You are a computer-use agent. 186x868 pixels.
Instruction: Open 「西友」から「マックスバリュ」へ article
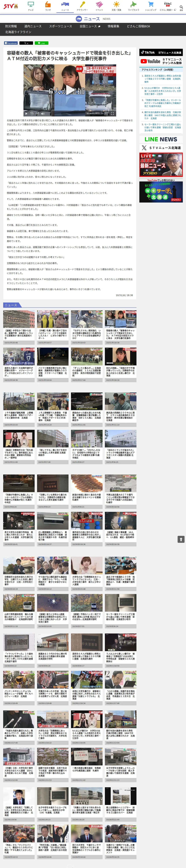[x=19, y=842]
